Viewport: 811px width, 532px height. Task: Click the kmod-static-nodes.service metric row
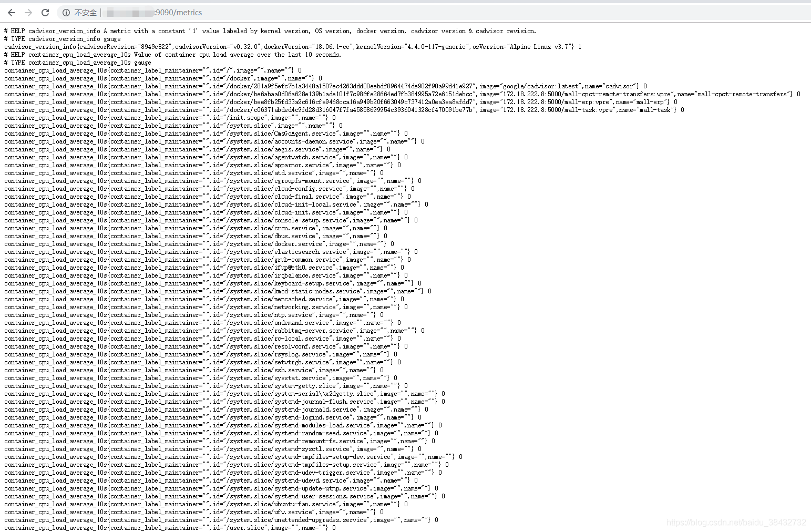coord(218,291)
